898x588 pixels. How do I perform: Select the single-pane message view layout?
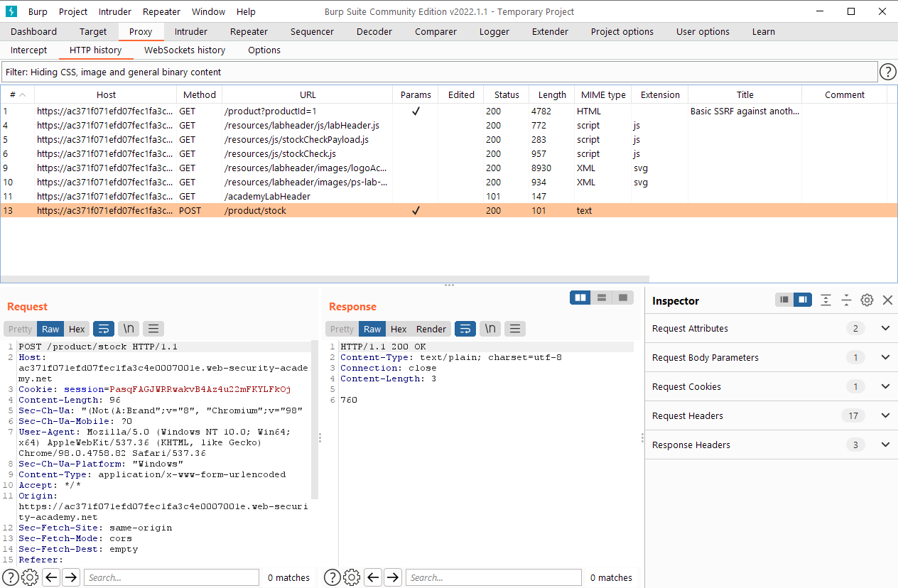[x=622, y=297]
